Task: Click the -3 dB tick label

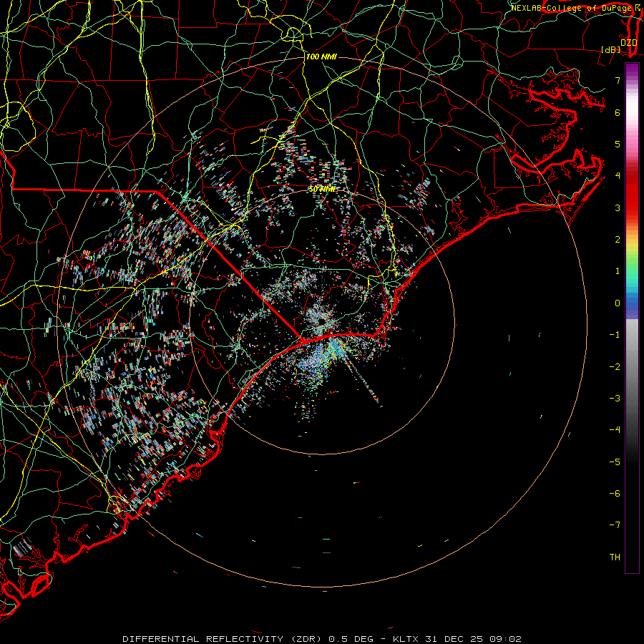Action: (x=615, y=399)
